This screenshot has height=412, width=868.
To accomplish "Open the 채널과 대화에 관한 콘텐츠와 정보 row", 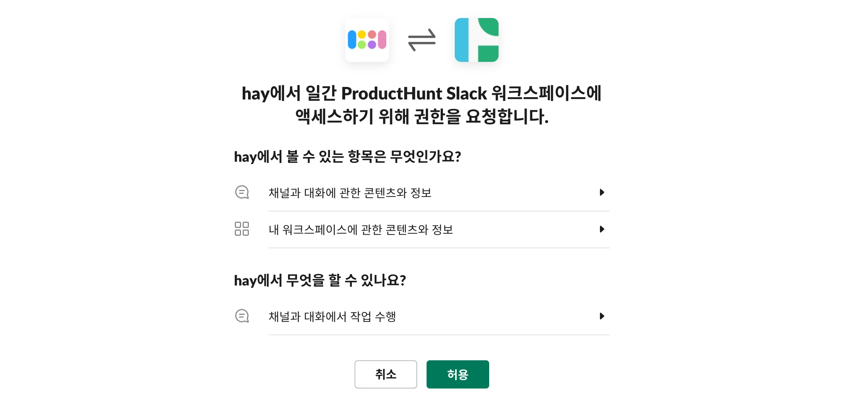I will tap(422, 193).
